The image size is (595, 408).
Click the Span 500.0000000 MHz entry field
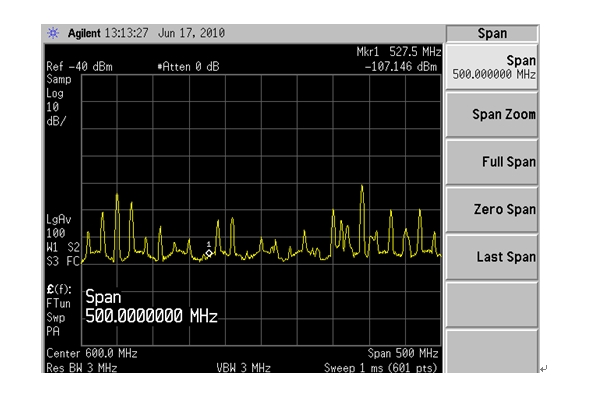pos(151,306)
